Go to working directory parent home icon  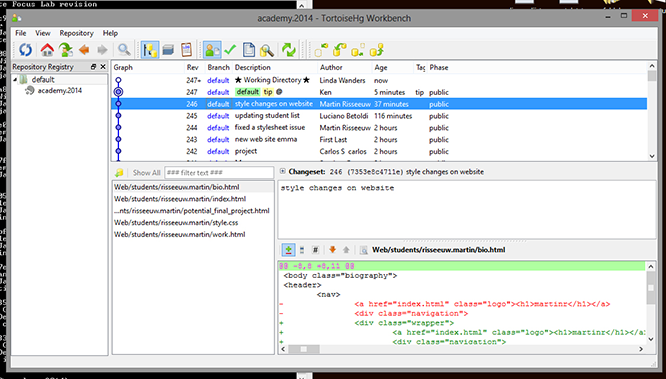point(47,50)
